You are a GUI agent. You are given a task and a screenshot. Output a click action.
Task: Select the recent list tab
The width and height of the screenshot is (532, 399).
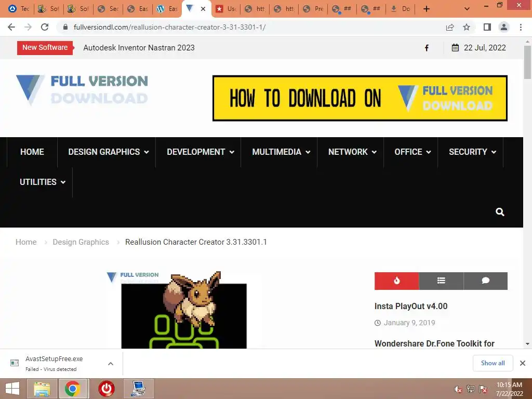point(441,281)
